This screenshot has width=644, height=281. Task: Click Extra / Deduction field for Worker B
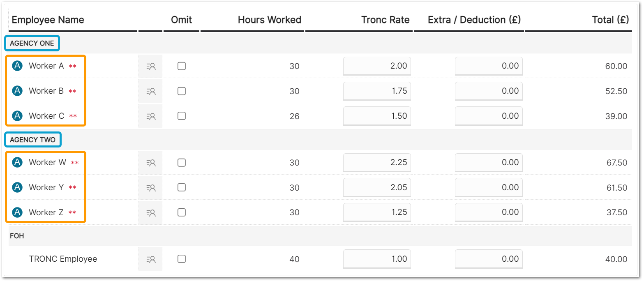click(x=489, y=91)
